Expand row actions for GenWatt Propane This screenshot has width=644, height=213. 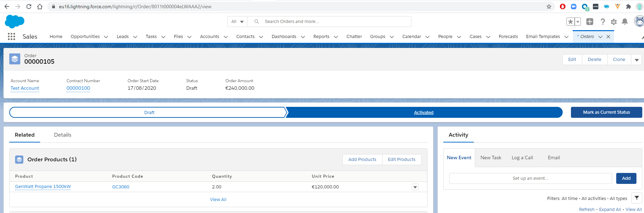click(415, 187)
